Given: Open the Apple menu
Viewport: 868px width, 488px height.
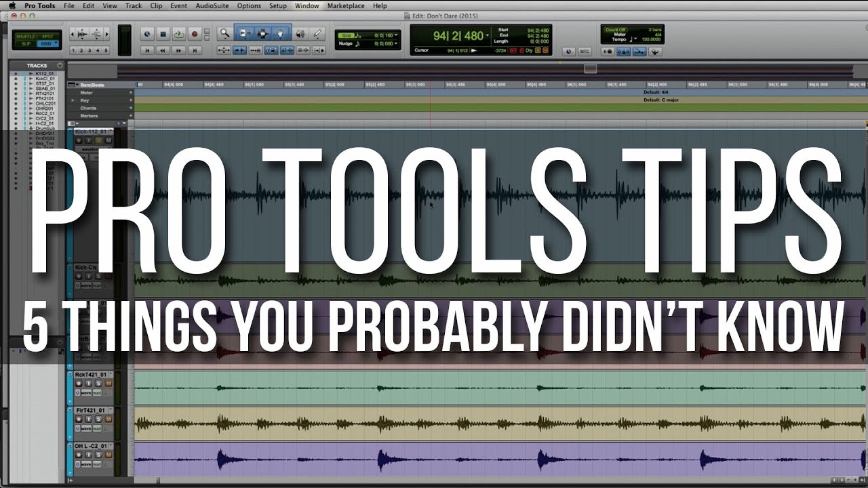Looking at the screenshot, I should (12, 5).
